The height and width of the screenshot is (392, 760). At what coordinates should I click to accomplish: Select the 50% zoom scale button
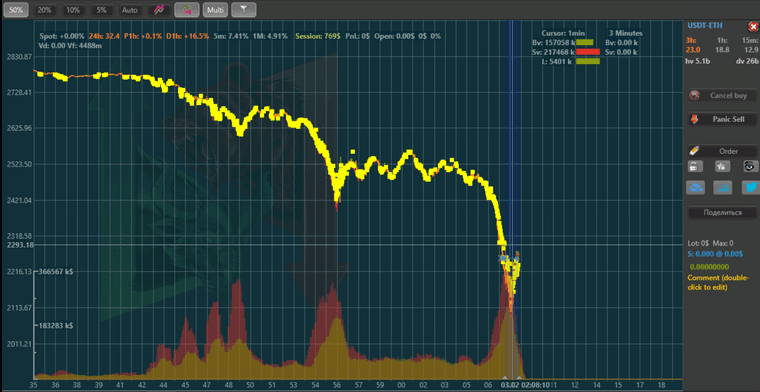[x=16, y=10]
